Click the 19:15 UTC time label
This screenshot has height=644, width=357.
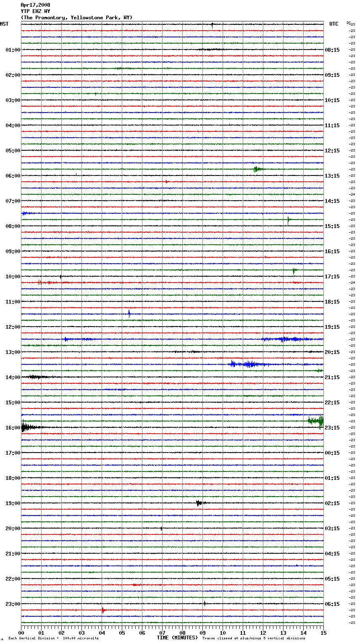click(332, 327)
